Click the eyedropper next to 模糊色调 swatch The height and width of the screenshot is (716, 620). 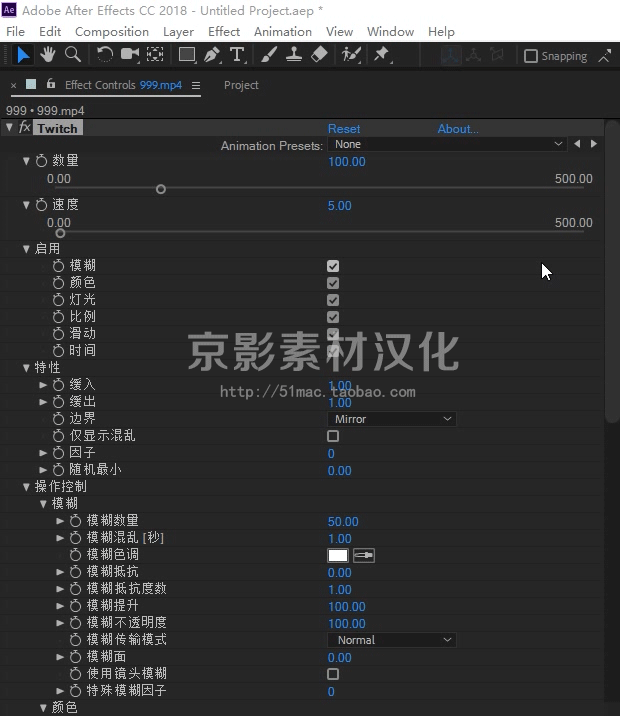364,555
